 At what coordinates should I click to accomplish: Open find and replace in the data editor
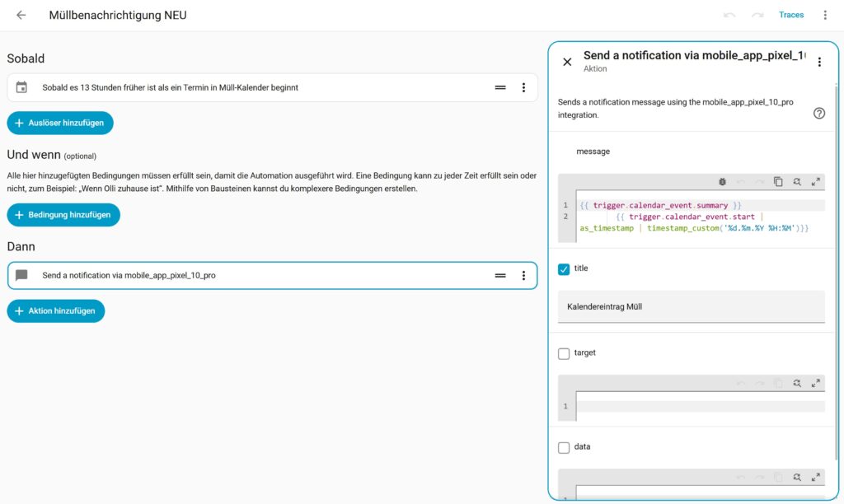click(x=797, y=477)
